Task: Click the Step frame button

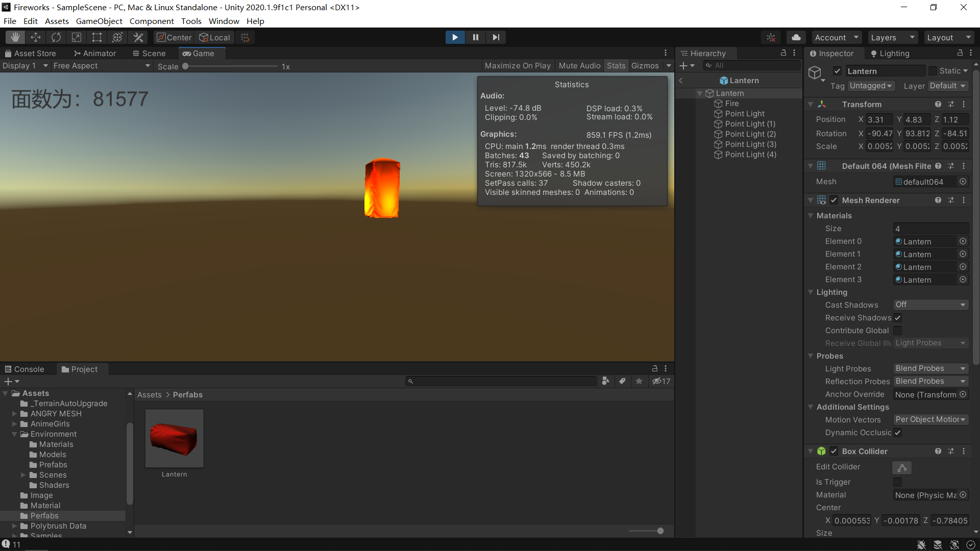Action: click(x=496, y=37)
